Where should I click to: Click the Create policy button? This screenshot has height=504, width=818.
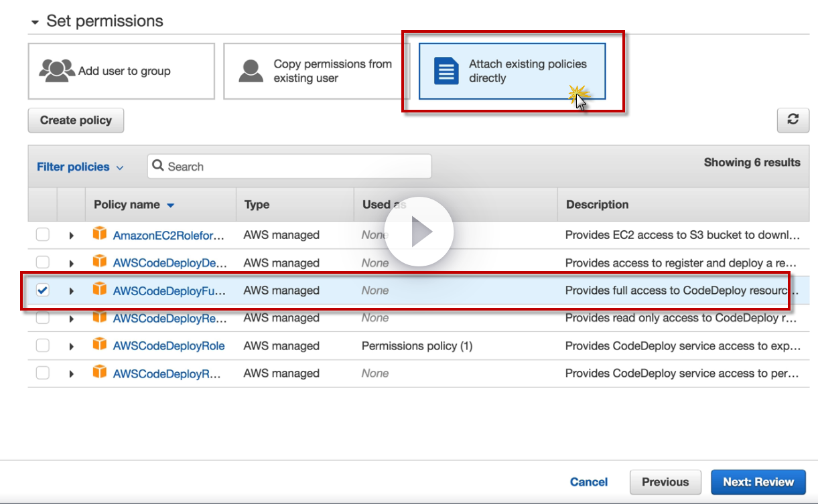pos(76,120)
